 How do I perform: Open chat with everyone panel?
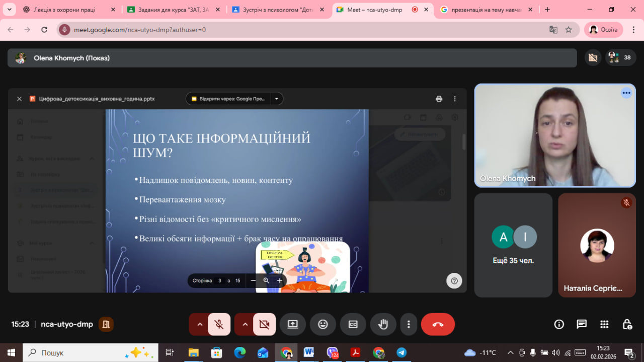tap(582, 324)
